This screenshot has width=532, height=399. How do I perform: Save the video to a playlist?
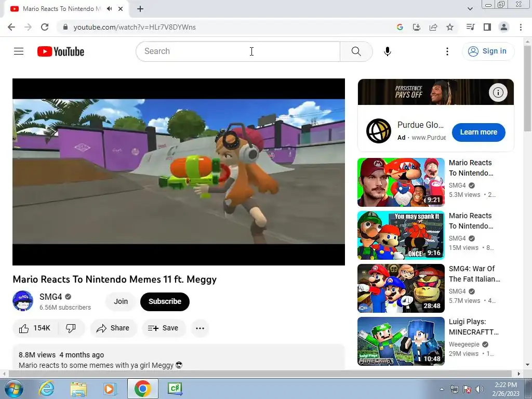(x=163, y=328)
